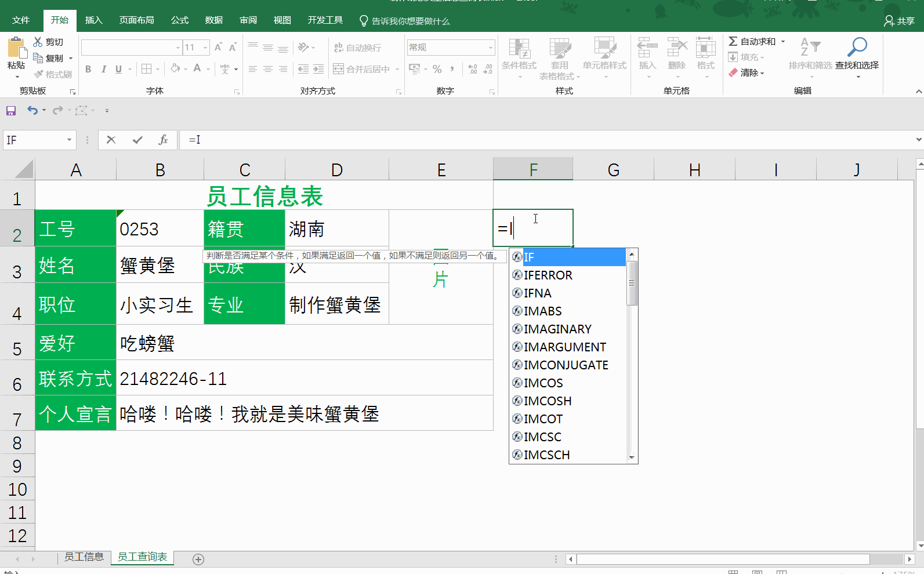The height and width of the screenshot is (574, 924).
Task: Select column header G
Action: pyautogui.click(x=614, y=170)
